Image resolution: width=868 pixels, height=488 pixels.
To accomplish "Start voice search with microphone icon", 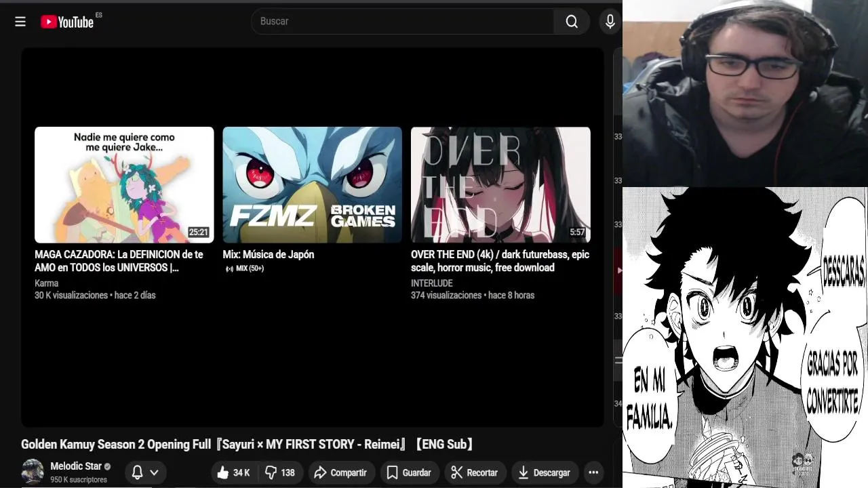I will pyautogui.click(x=610, y=22).
